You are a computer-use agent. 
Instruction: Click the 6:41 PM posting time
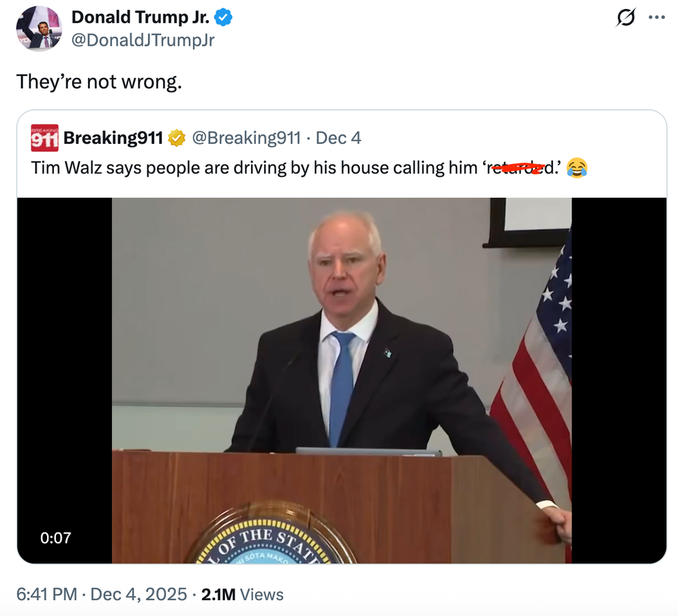[45, 594]
